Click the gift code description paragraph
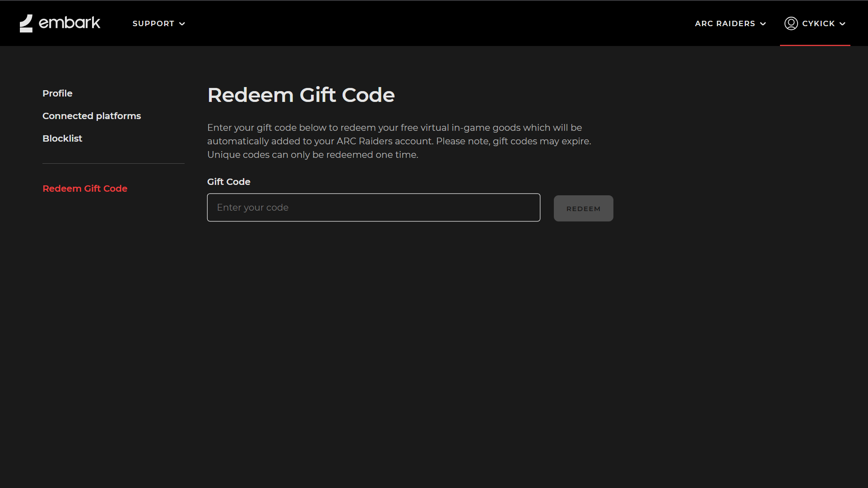This screenshot has height=488, width=868. click(x=399, y=141)
